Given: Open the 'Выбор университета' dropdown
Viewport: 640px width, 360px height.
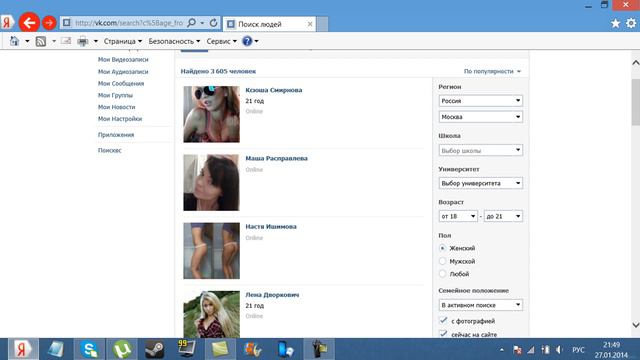Looking at the screenshot, I should pos(480,183).
